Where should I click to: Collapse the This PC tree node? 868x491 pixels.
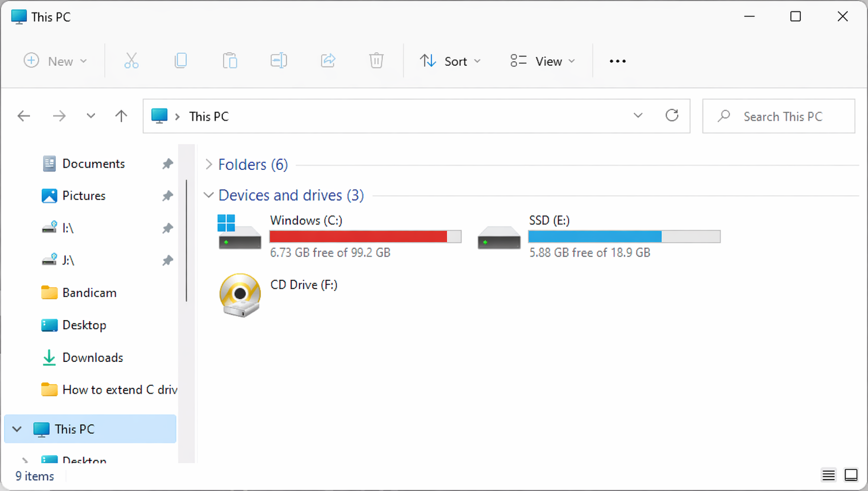[17, 429]
